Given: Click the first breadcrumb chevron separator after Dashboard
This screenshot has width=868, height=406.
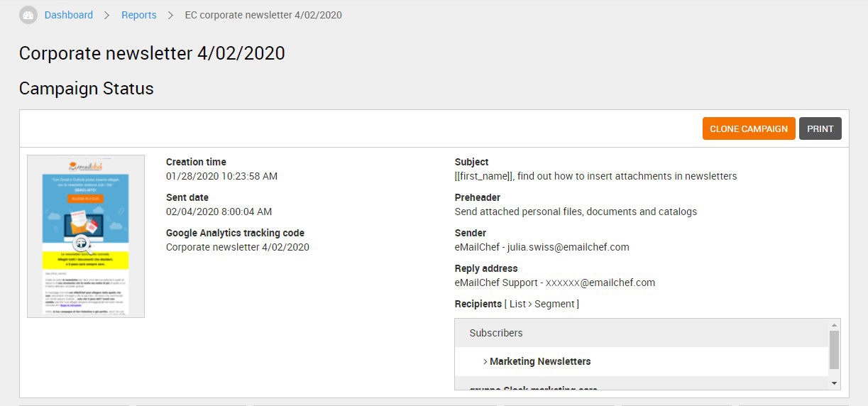Looking at the screenshot, I should click(107, 15).
